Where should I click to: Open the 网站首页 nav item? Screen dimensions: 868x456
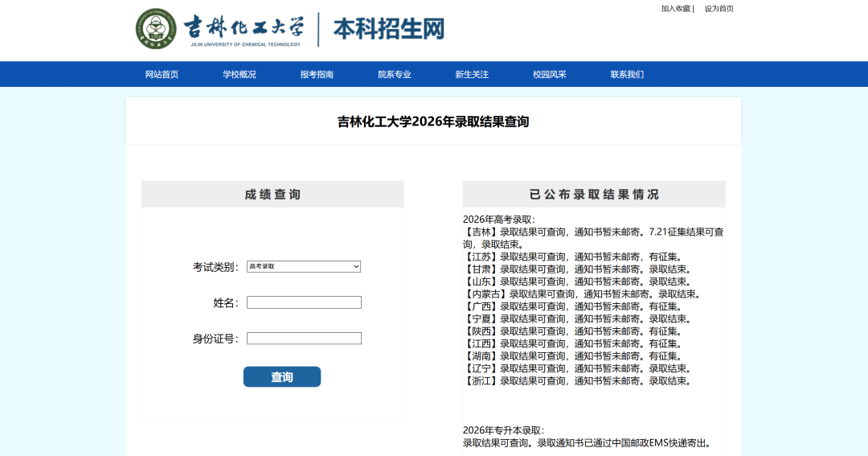tap(162, 74)
